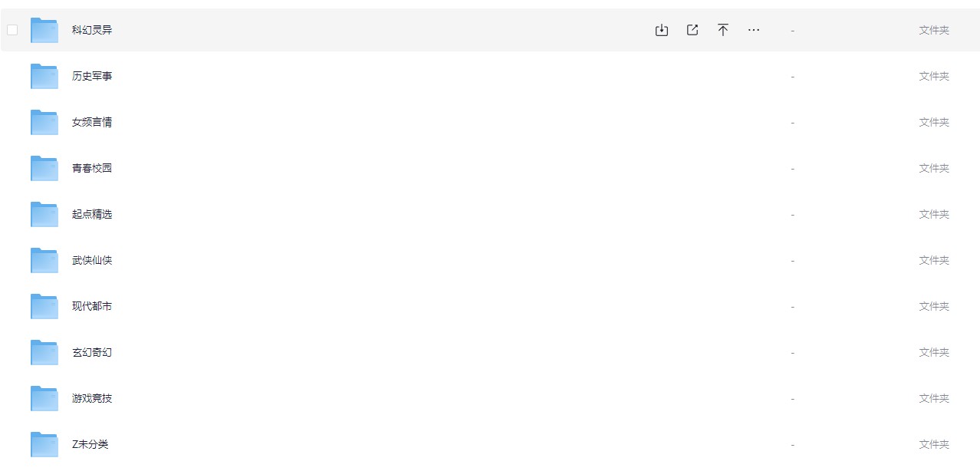Screen dimensions: 980x471
Task: Click 文件夹 type label on 历史军事 row
Action: [x=934, y=76]
